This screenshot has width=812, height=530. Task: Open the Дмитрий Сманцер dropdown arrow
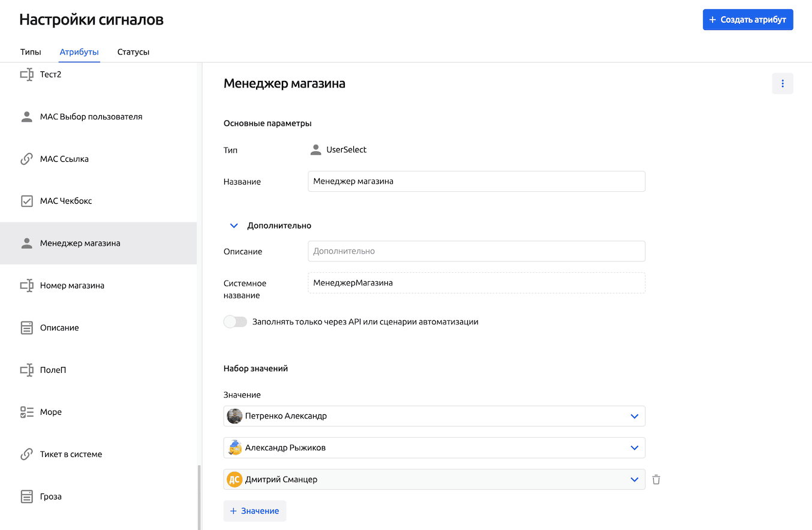(x=634, y=480)
